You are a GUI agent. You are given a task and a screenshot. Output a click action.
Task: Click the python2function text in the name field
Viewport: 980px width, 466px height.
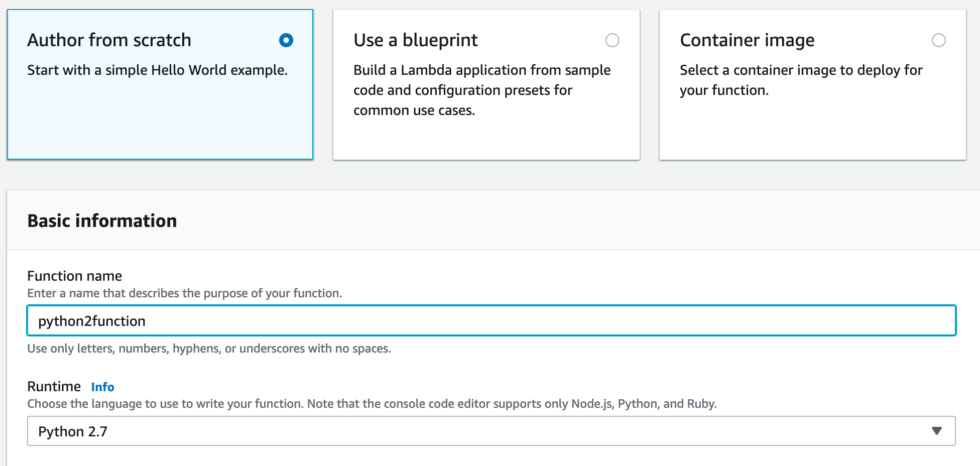tap(92, 321)
